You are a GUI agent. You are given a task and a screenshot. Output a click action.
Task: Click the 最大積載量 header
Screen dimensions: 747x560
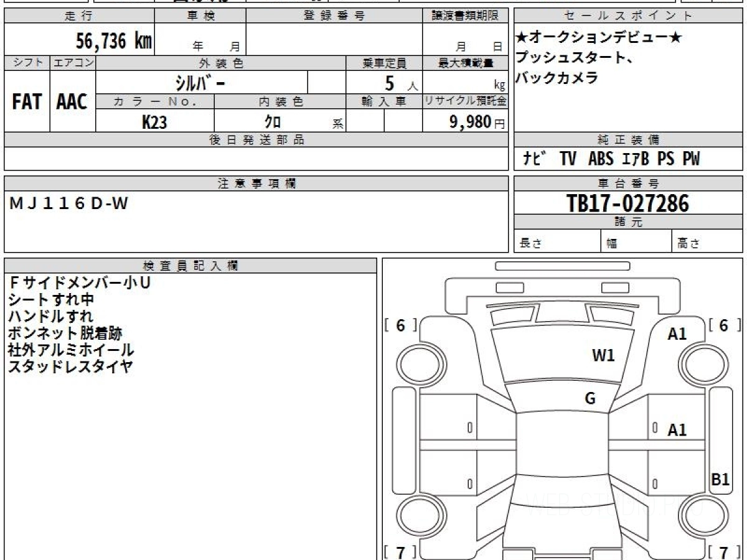(465, 63)
